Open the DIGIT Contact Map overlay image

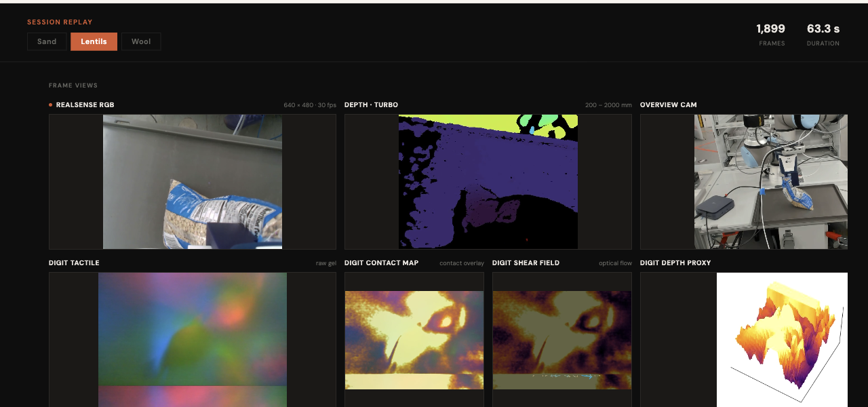coord(414,340)
